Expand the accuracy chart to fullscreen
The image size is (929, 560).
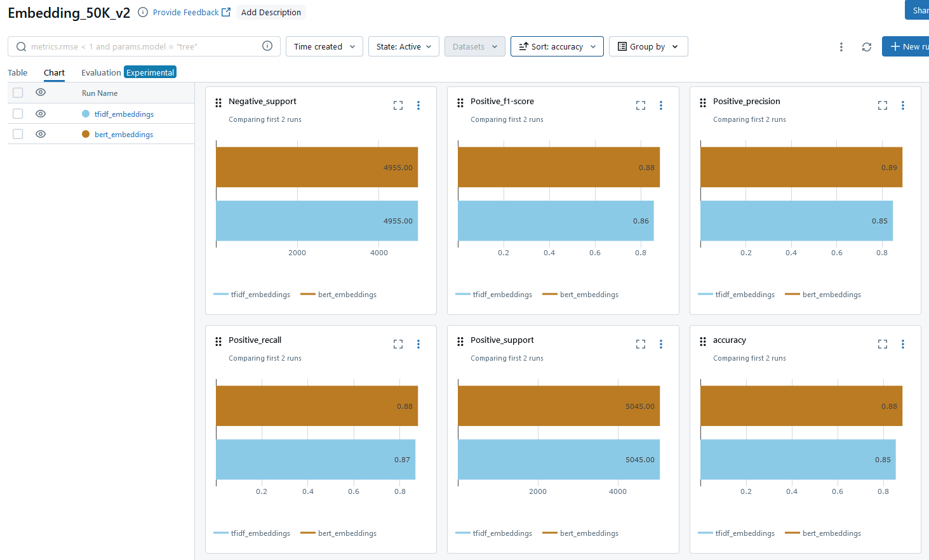(882, 344)
